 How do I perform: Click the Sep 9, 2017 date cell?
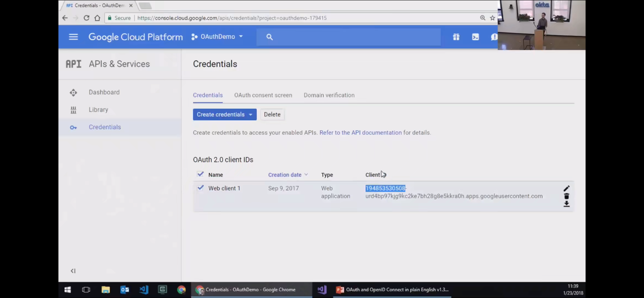[284, 188]
